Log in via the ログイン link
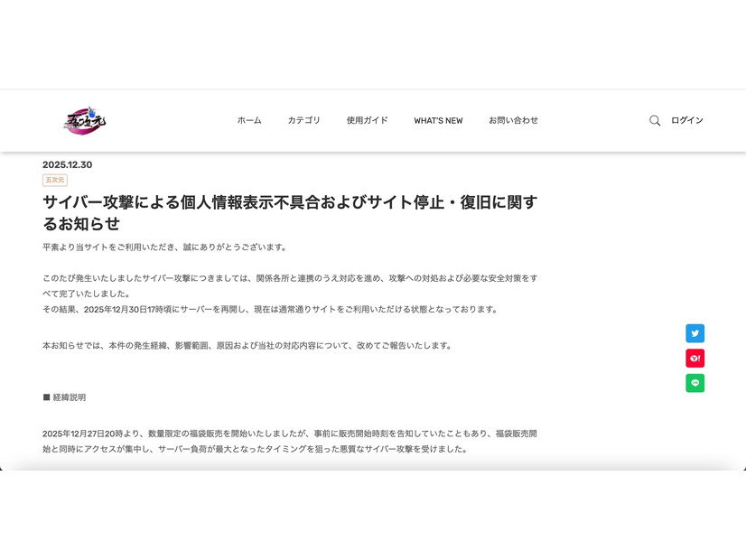The height and width of the screenshot is (560, 746). [687, 120]
